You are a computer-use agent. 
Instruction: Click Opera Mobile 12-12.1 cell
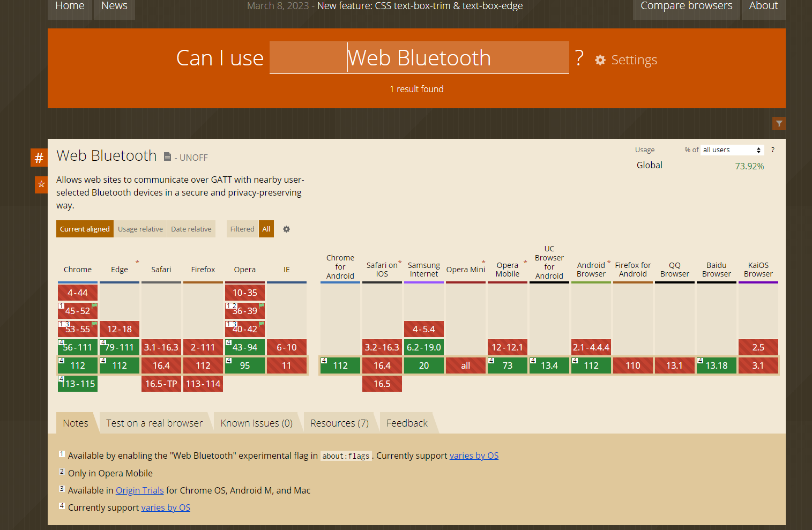click(508, 347)
